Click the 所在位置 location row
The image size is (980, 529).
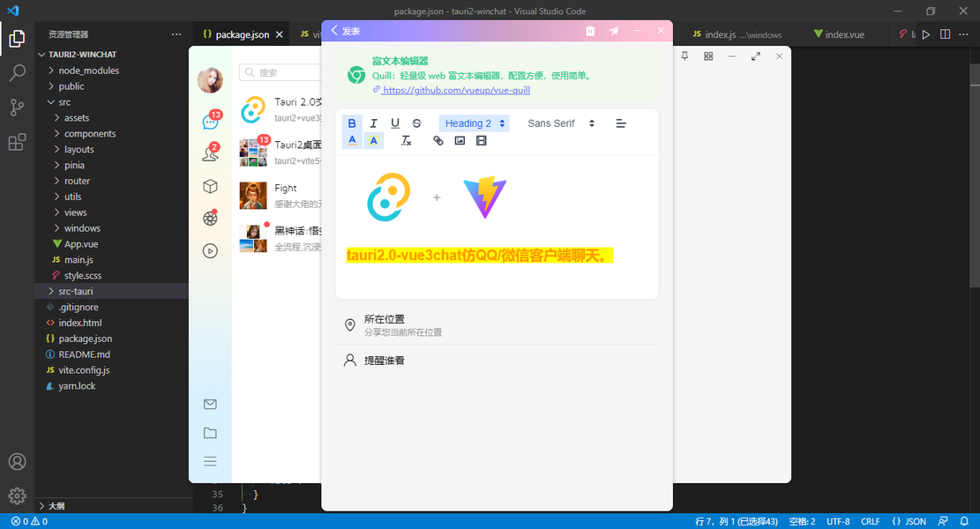pyautogui.click(x=497, y=324)
